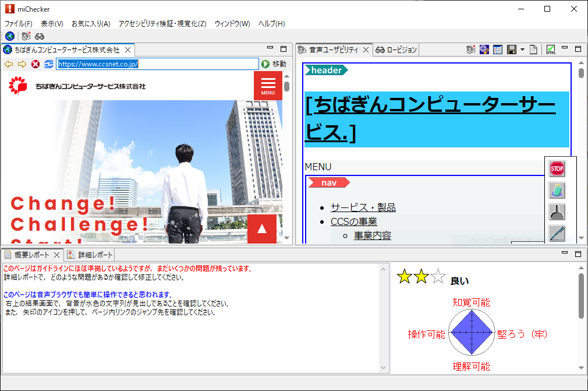
Task: Click the 理解可能 chart label
Action: (471, 367)
